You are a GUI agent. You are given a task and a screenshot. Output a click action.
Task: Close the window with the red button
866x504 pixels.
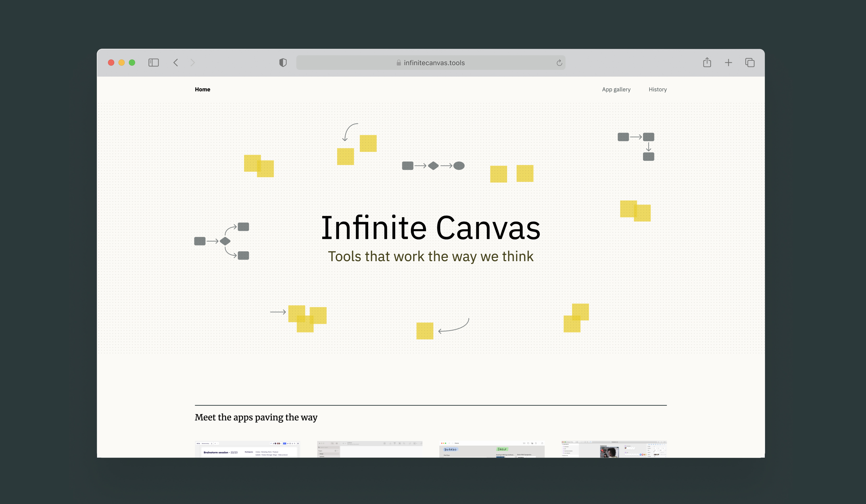(111, 63)
